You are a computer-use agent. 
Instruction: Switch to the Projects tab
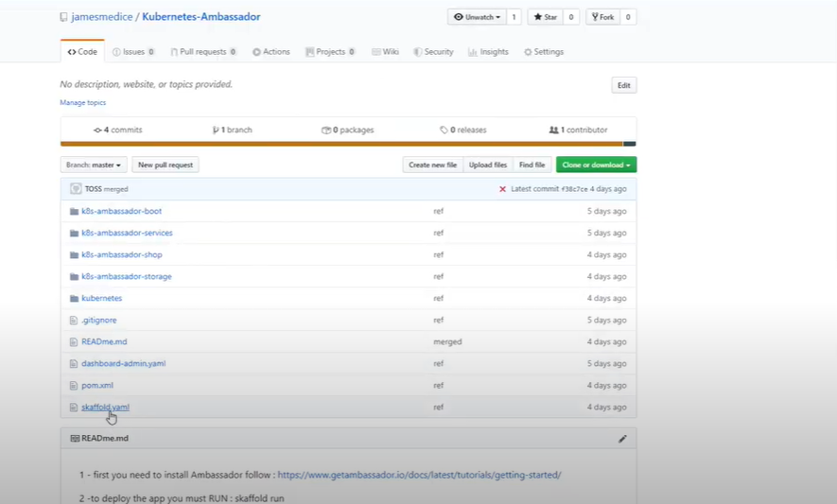[330, 52]
